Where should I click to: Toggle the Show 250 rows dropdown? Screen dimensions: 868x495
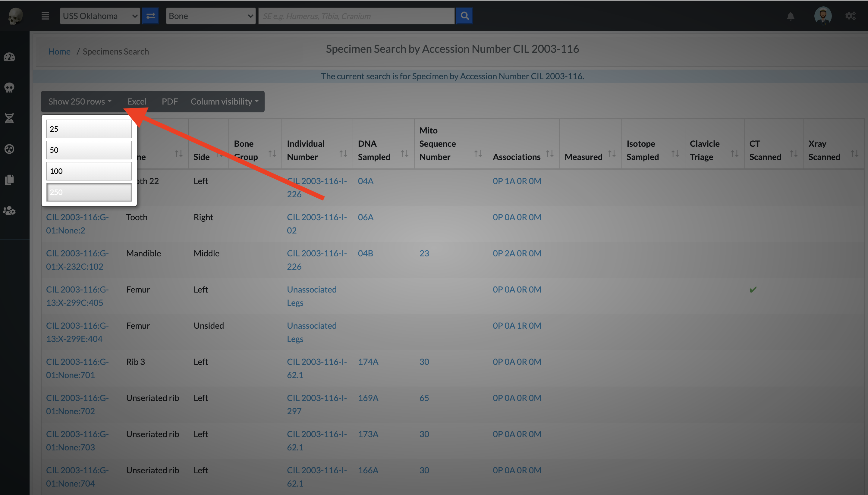tap(80, 101)
